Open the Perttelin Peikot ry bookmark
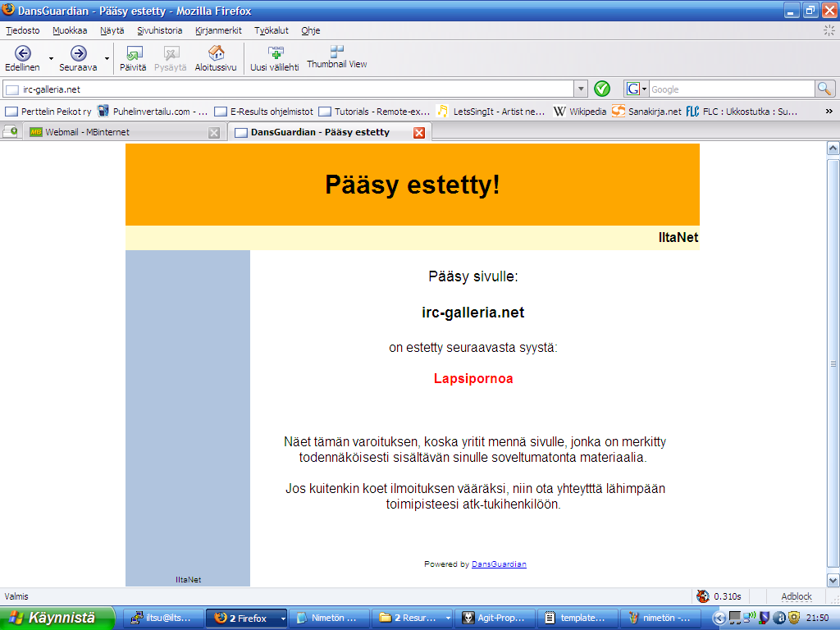 48,112
